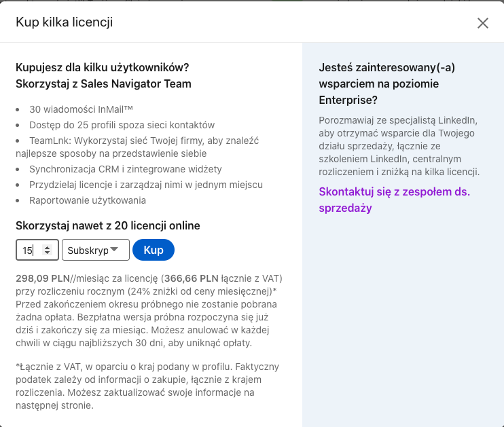Open Skontaktuj się z zespołem ds. sprzedaży link

coord(394,200)
